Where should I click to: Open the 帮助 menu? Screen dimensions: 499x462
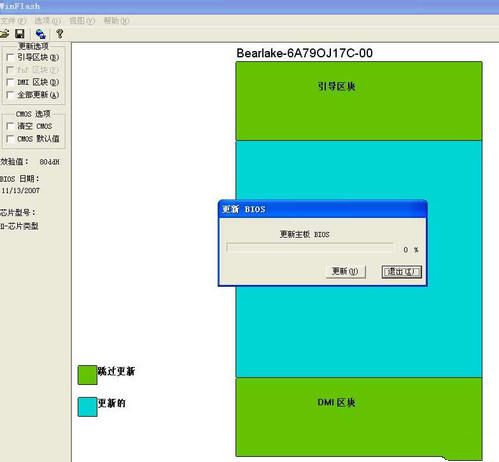pos(116,21)
